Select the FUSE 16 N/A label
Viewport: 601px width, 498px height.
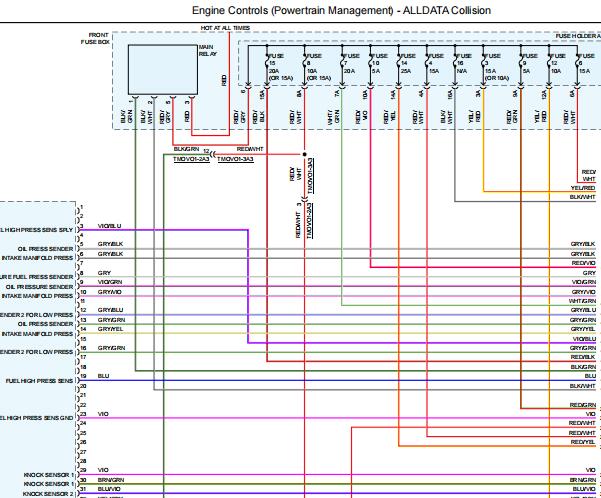[x=464, y=63]
